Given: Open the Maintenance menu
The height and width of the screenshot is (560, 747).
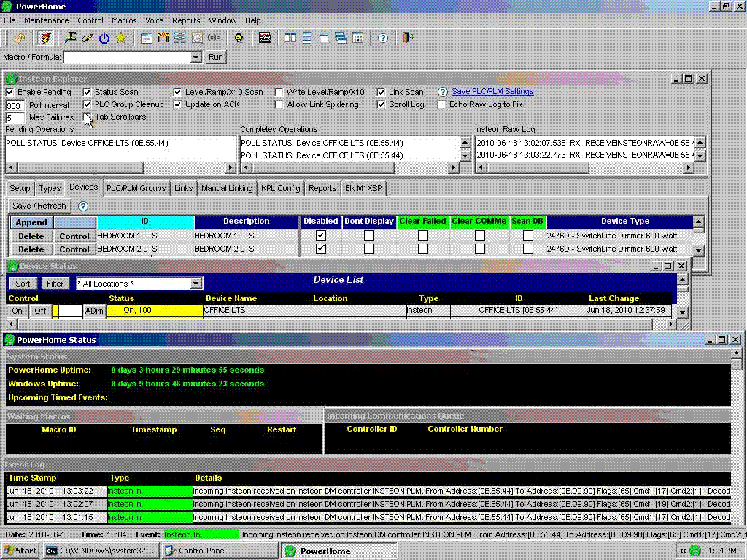Looking at the screenshot, I should click(x=46, y=20).
